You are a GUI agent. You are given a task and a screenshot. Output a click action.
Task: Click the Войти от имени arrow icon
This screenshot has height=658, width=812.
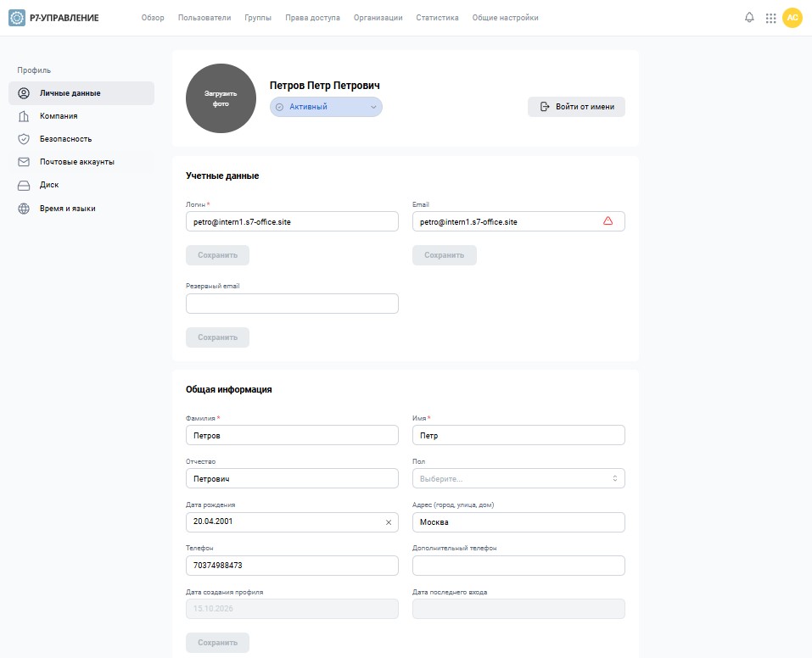pos(544,107)
